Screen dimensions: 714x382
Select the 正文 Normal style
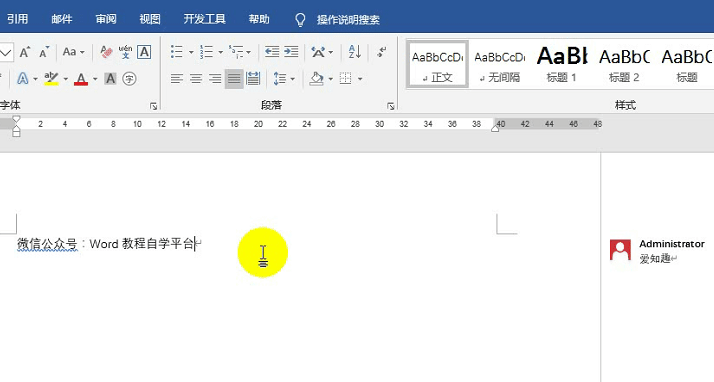(x=438, y=64)
